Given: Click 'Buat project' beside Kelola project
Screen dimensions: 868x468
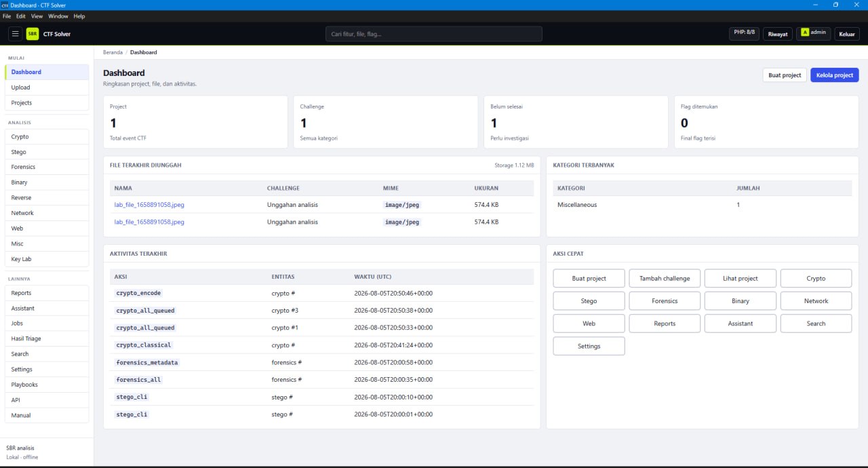Looking at the screenshot, I should pos(785,75).
